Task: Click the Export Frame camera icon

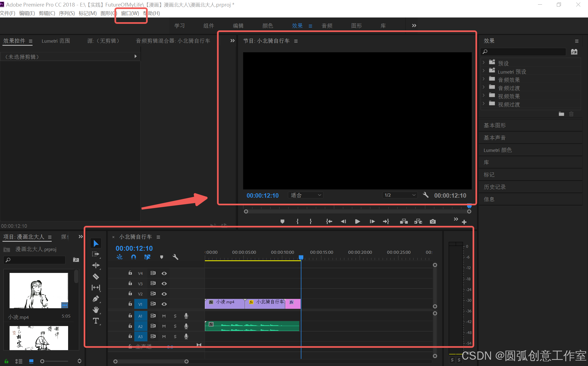Action: (x=433, y=221)
